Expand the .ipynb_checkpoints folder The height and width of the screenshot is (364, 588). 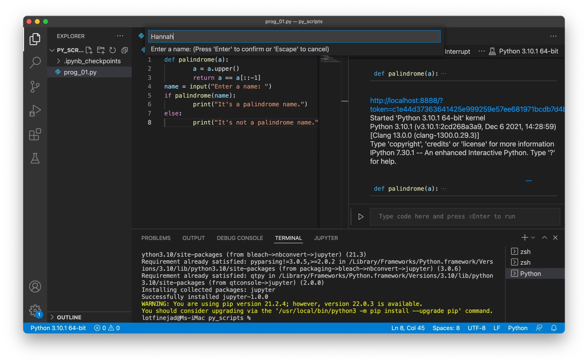click(92, 61)
